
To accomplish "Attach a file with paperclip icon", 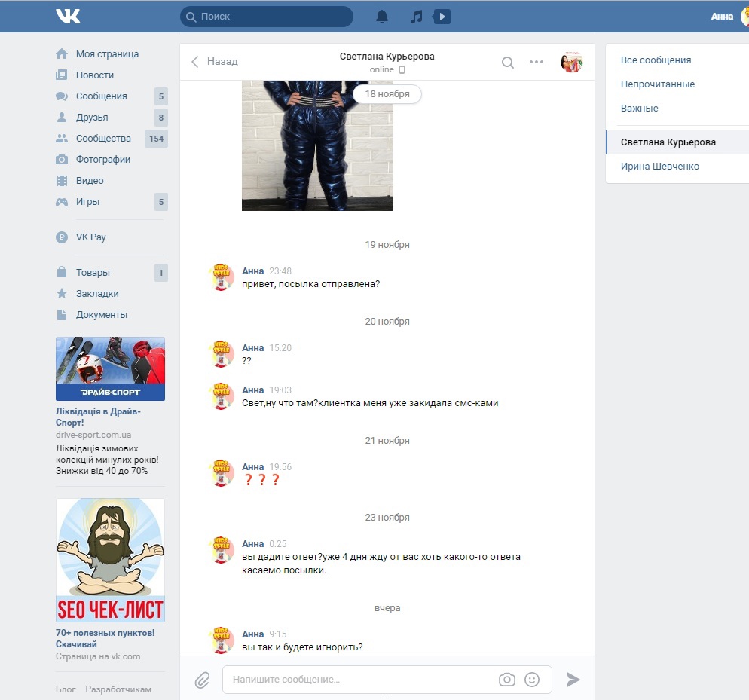I will (202, 680).
